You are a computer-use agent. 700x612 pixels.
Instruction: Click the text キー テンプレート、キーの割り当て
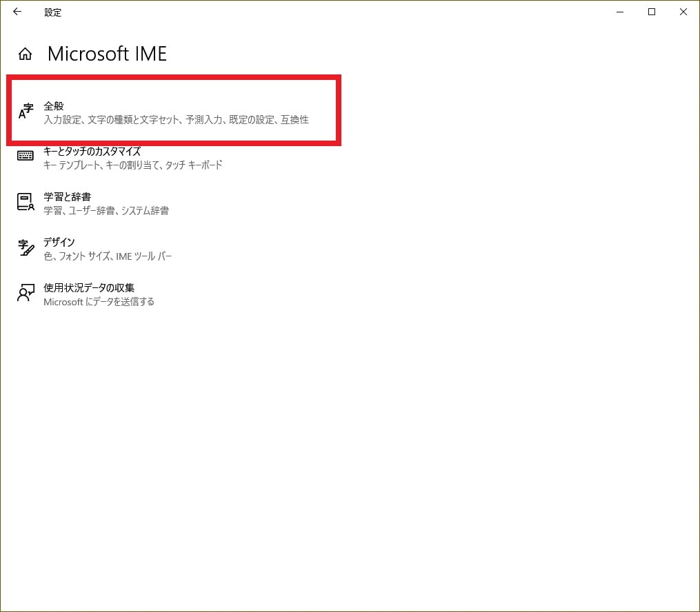coord(102,165)
